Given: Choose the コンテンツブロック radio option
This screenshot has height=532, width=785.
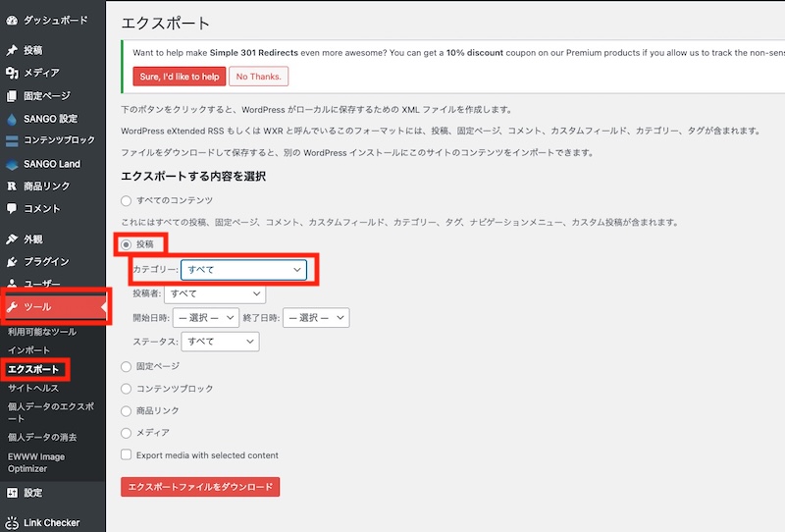Looking at the screenshot, I should click(x=127, y=389).
